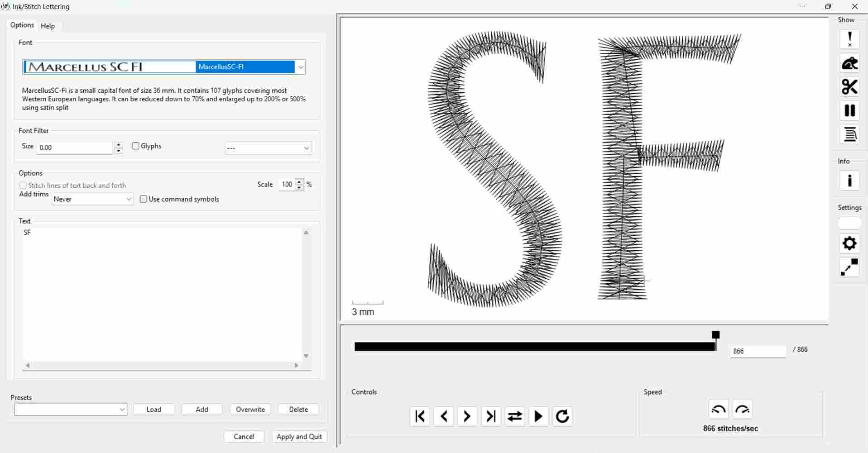The height and width of the screenshot is (453, 868).
Task: Click the Scale value field
Action: pyautogui.click(x=287, y=185)
